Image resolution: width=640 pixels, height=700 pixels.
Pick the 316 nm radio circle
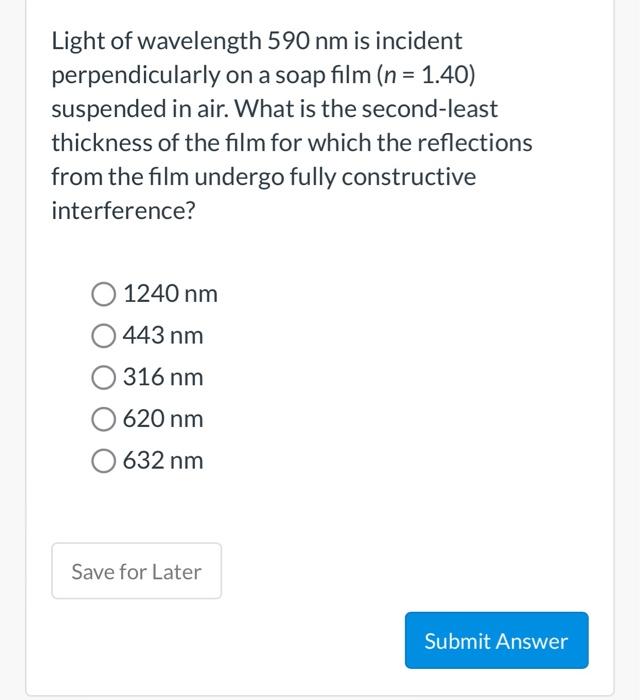(104, 377)
